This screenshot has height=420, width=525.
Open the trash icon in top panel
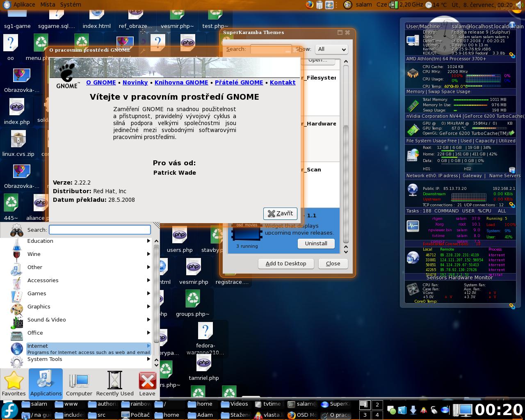[320, 5]
